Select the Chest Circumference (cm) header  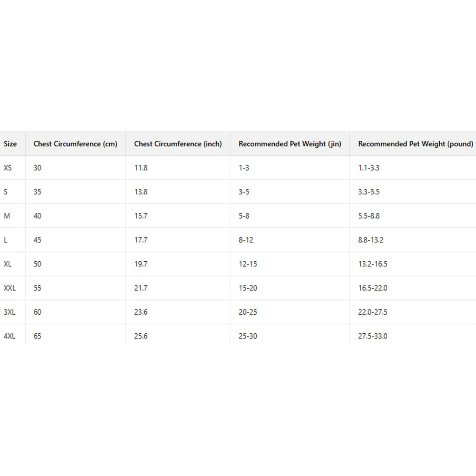click(x=75, y=144)
